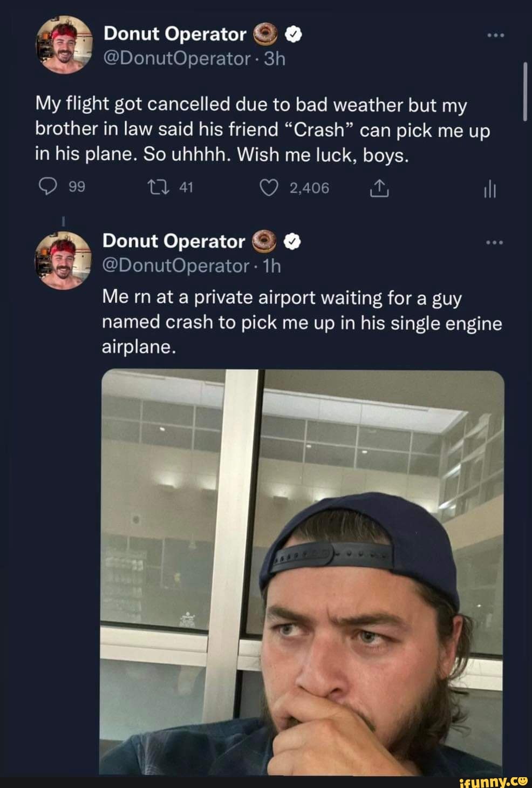The height and width of the screenshot is (788, 532).
Task: Click the 3h timestamp
Action: tap(273, 58)
